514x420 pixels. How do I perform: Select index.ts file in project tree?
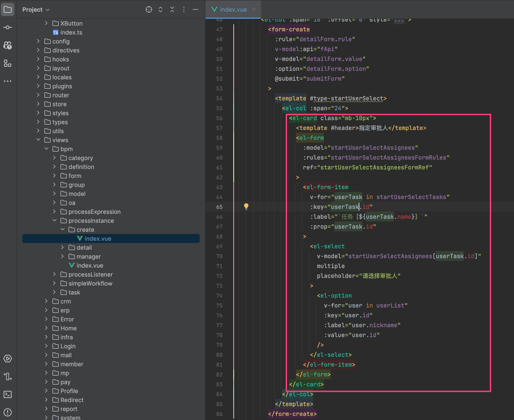click(71, 32)
